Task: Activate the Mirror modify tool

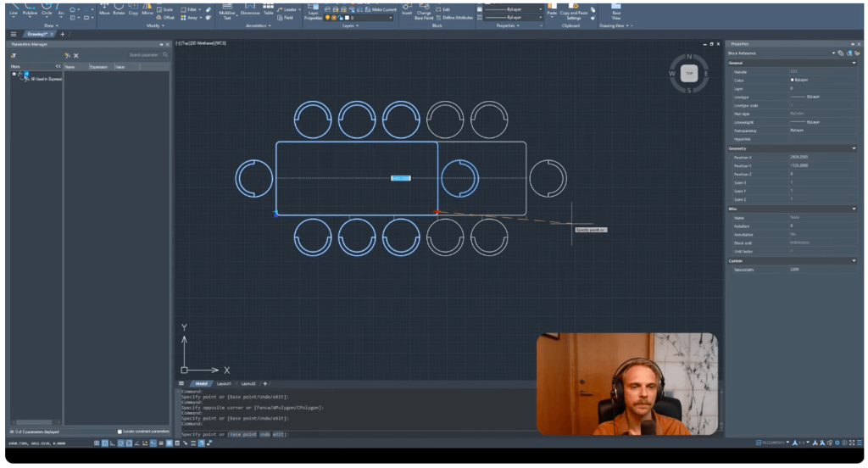Action: point(148,13)
